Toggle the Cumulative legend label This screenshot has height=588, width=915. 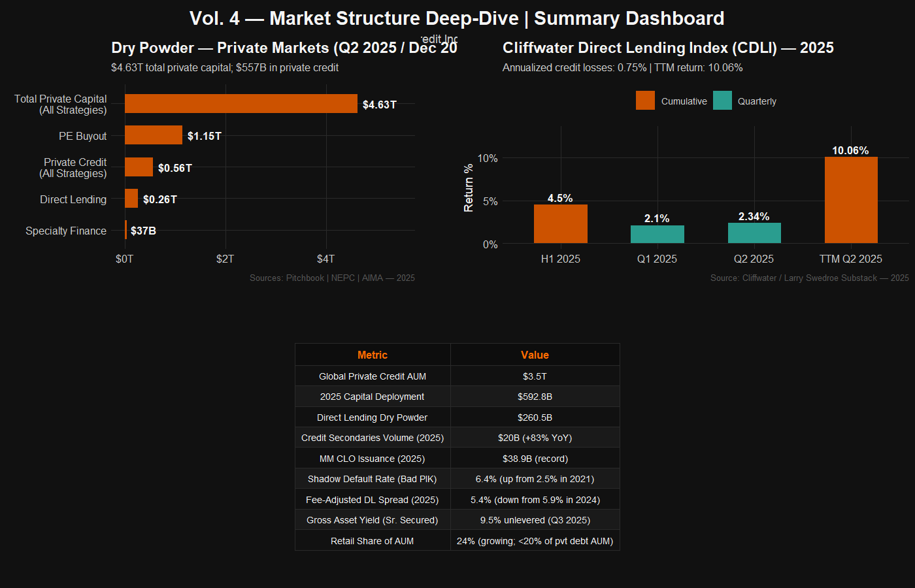[684, 101]
